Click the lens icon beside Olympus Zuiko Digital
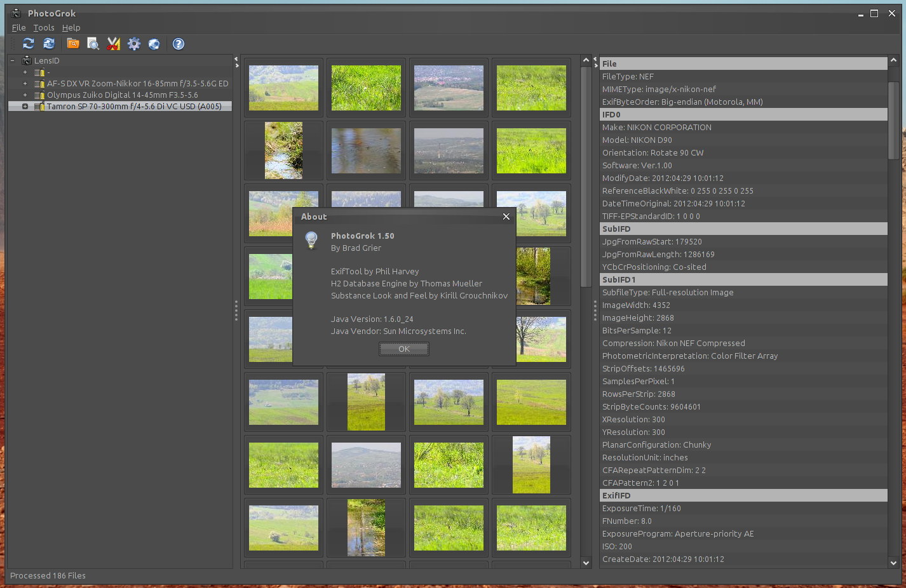This screenshot has width=906, height=588. [x=39, y=95]
